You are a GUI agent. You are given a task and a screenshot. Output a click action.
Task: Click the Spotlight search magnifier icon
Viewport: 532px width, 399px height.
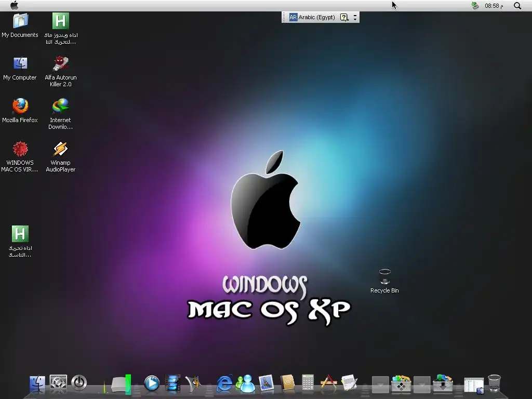click(x=517, y=6)
